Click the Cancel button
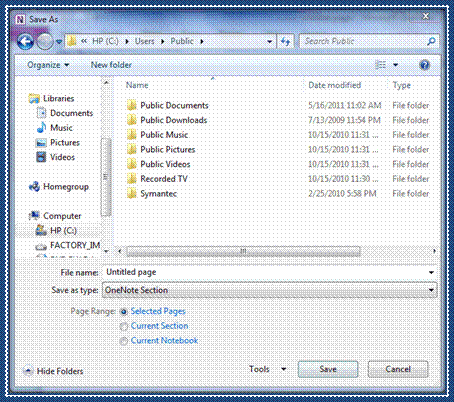The width and height of the screenshot is (454, 402). coord(398,369)
